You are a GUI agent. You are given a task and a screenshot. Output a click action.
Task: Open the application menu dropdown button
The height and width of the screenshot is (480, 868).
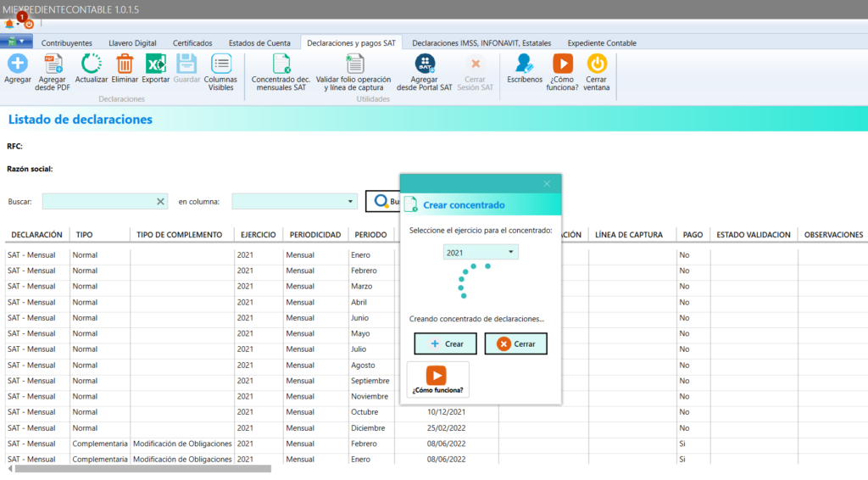point(16,42)
